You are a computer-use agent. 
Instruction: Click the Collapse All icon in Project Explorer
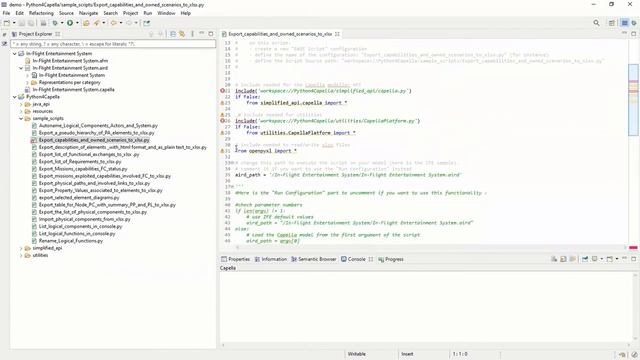click(x=173, y=34)
